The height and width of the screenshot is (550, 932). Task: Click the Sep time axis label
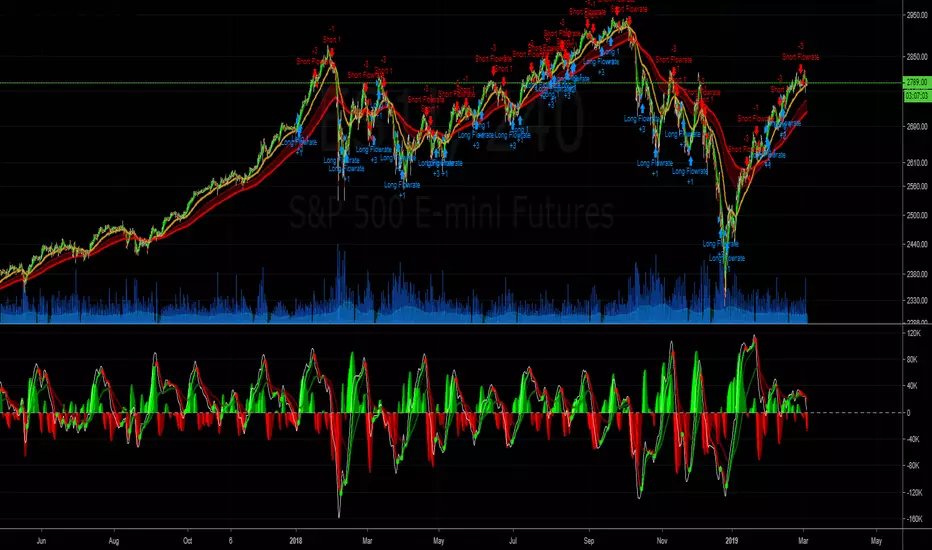[588, 541]
